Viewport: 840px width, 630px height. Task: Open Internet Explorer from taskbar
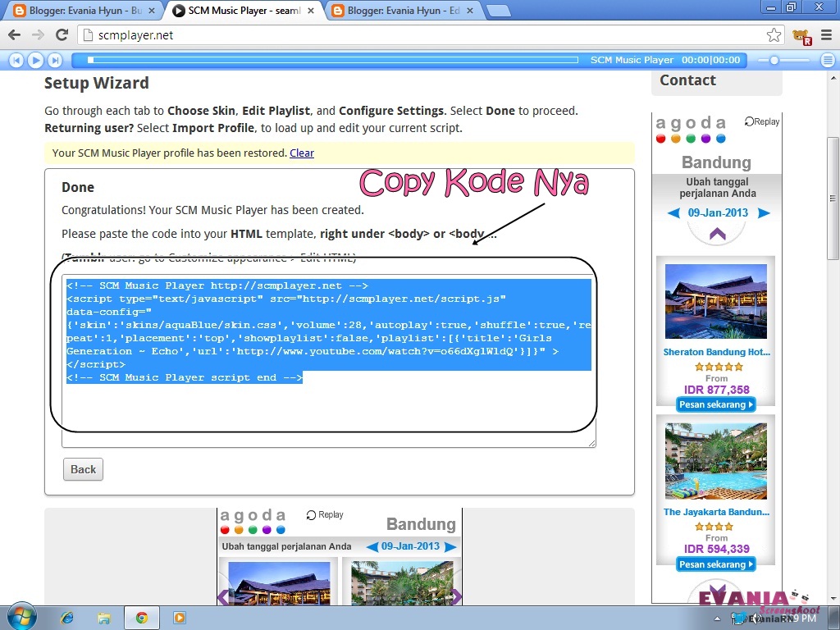tap(67, 619)
